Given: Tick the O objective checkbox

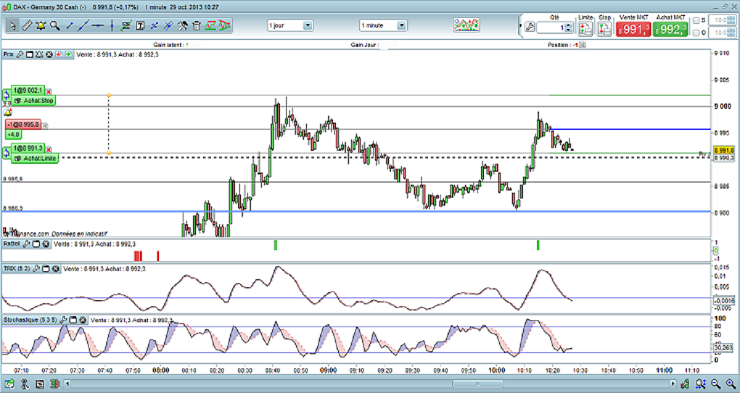Looking at the screenshot, I should coord(696,33).
